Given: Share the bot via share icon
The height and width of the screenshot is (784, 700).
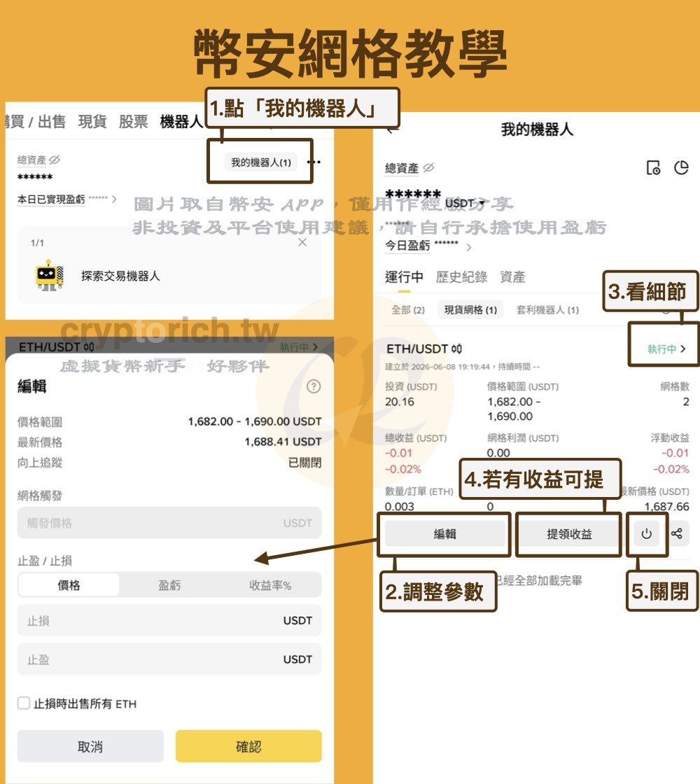Looking at the screenshot, I should tap(677, 533).
